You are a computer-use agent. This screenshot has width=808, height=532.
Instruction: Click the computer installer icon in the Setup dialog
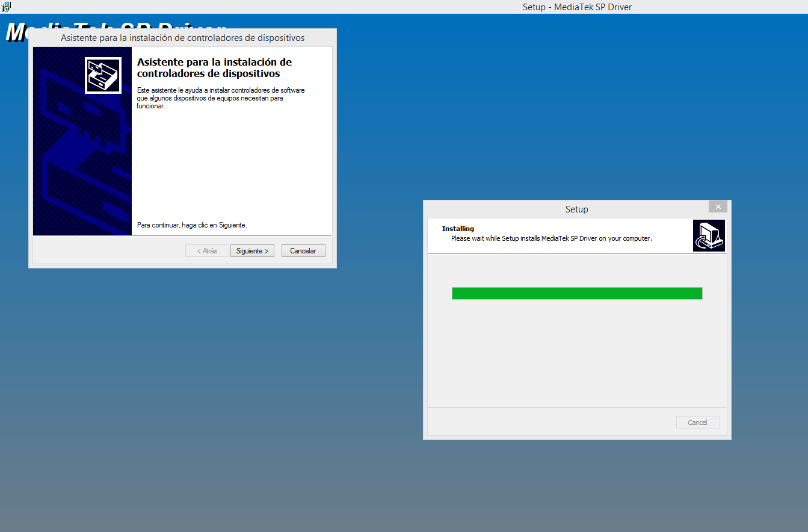pos(709,235)
